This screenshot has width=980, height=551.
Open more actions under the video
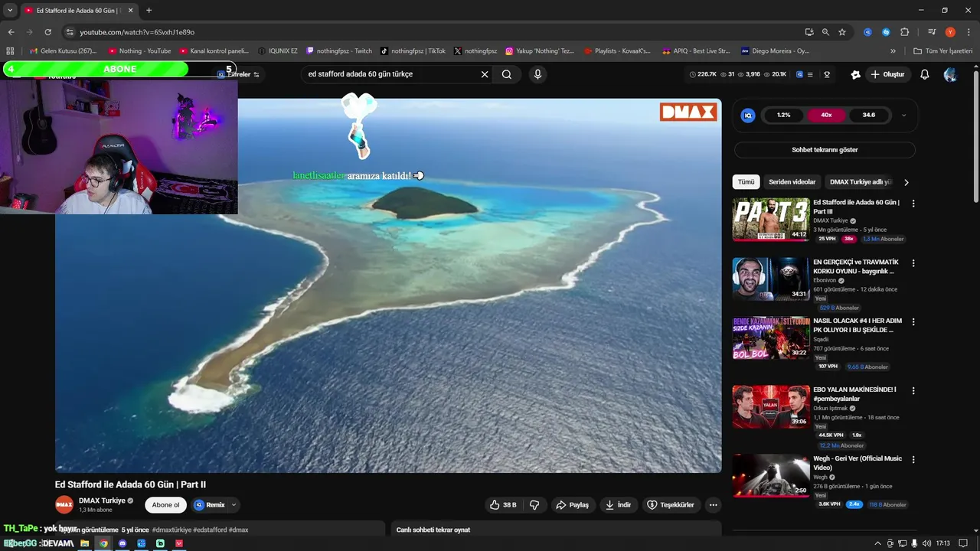point(714,505)
